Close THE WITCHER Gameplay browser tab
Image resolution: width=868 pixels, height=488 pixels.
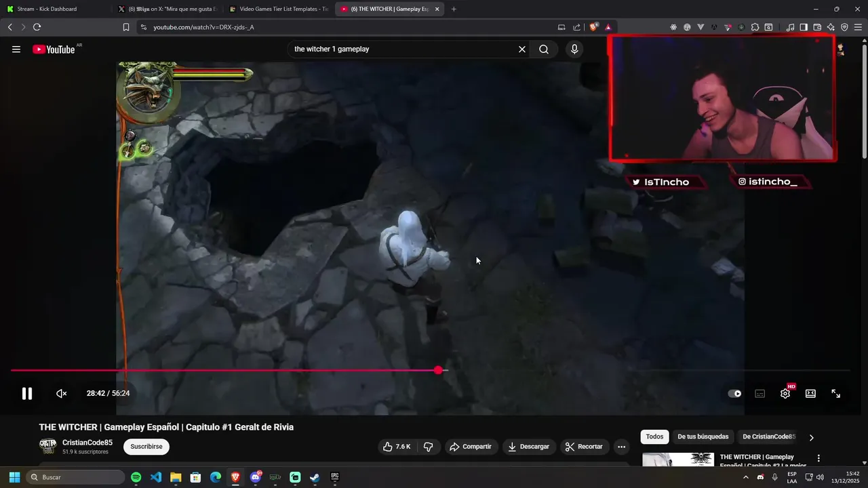437,9
